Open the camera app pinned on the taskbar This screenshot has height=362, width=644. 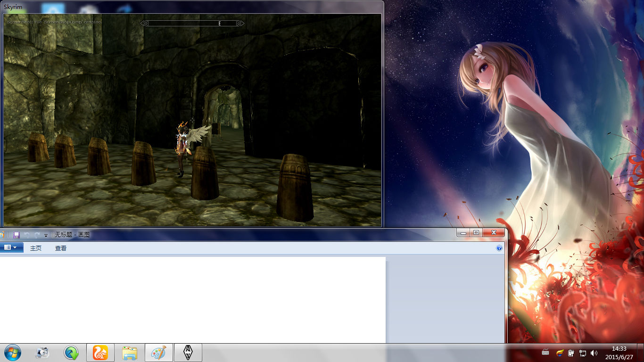(x=42, y=353)
